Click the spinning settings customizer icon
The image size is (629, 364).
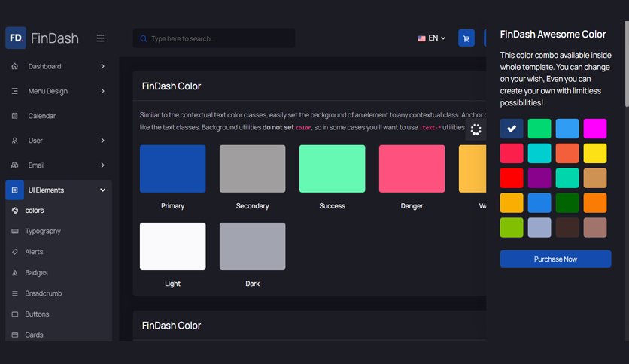click(476, 129)
